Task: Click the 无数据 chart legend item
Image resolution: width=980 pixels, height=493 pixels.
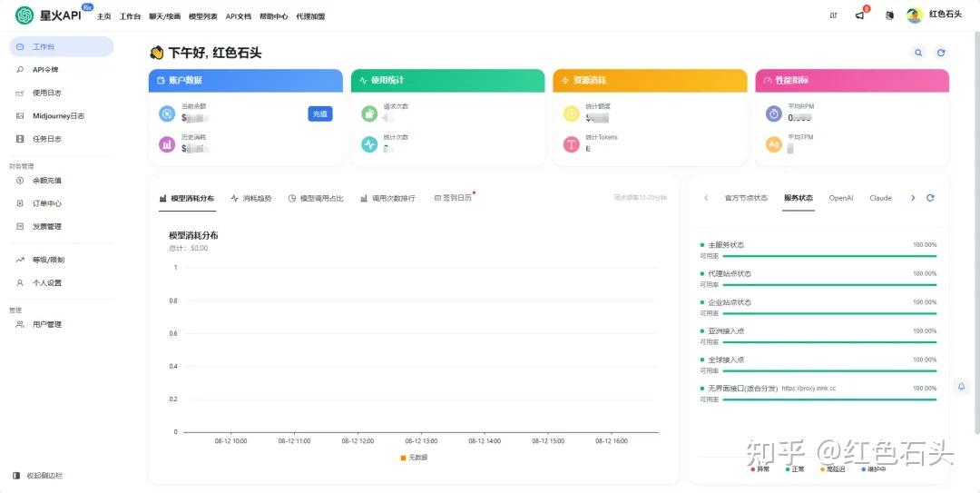Action: click(x=414, y=458)
